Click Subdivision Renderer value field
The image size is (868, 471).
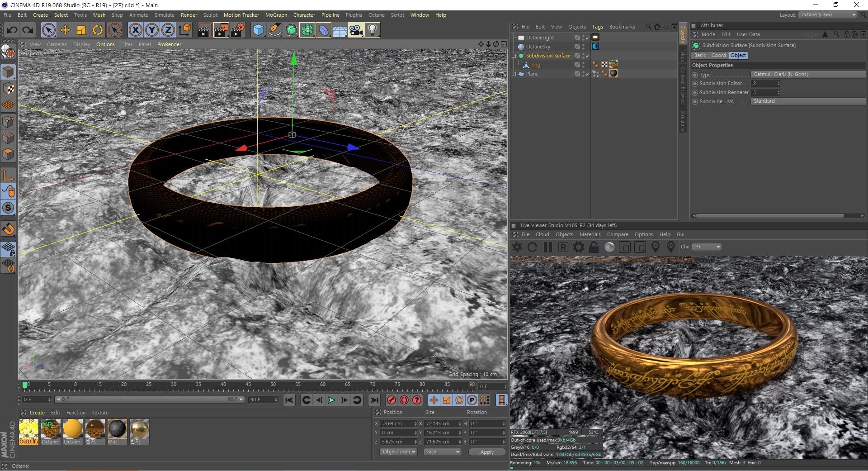[763, 92]
